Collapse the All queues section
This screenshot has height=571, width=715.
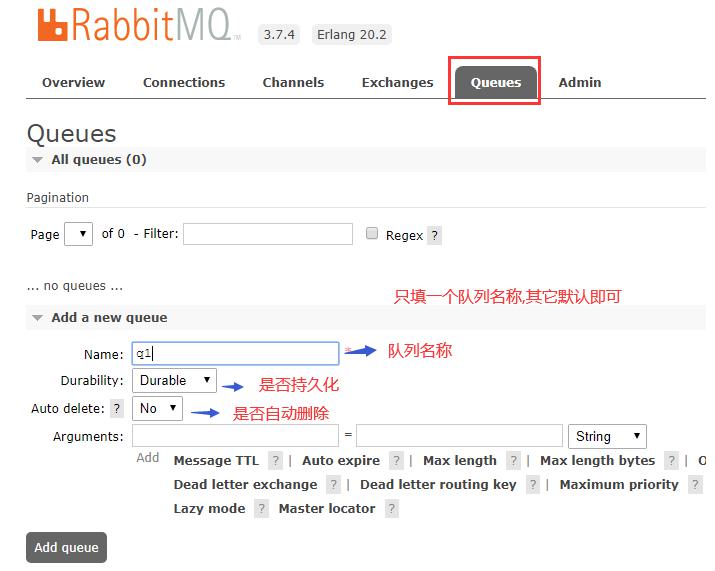(x=98, y=160)
